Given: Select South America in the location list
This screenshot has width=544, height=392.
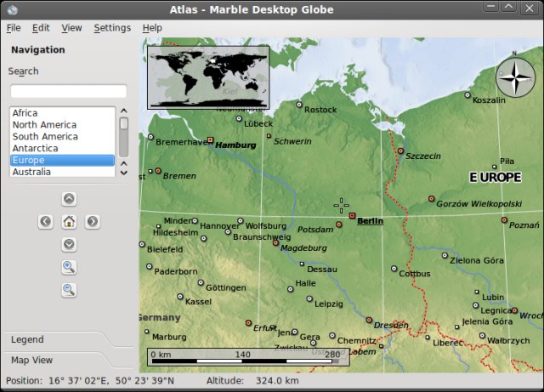Looking at the screenshot, I should pyautogui.click(x=62, y=136).
